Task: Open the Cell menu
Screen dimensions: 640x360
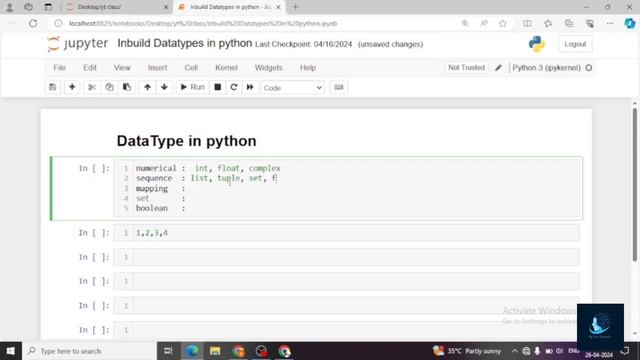Action: click(191, 68)
